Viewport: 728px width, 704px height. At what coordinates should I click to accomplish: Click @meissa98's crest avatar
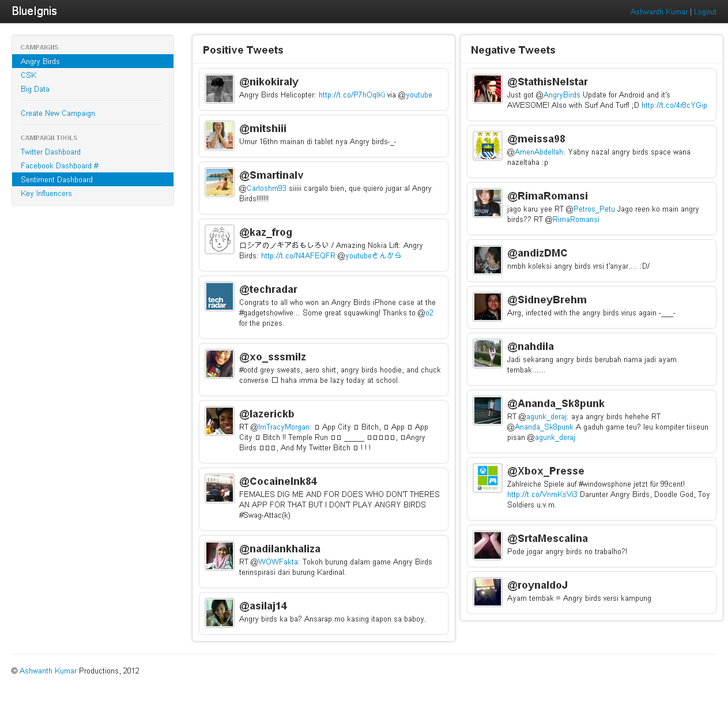tap(488, 146)
